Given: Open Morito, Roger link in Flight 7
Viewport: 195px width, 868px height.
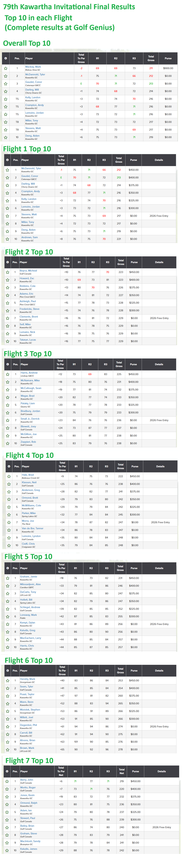Looking at the screenshot, I should coord(28,787).
